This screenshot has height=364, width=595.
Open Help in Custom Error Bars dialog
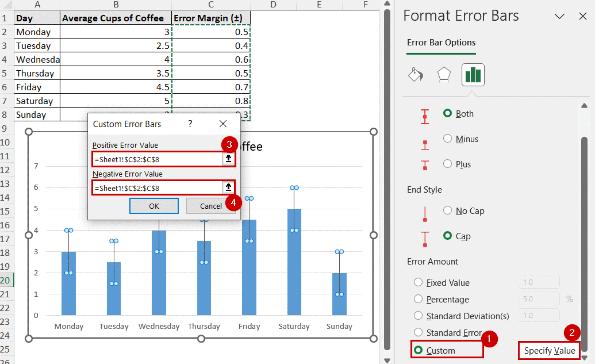(190, 124)
